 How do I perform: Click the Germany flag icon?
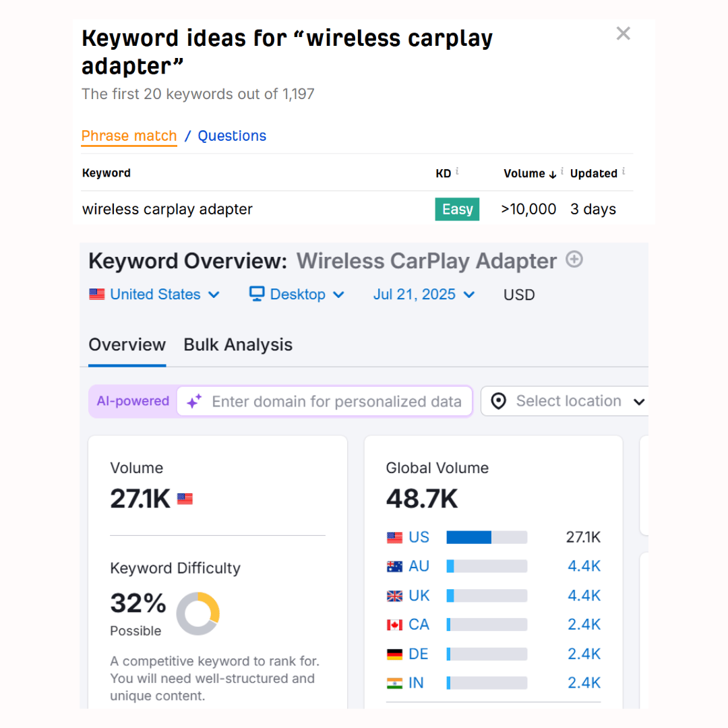click(x=394, y=654)
